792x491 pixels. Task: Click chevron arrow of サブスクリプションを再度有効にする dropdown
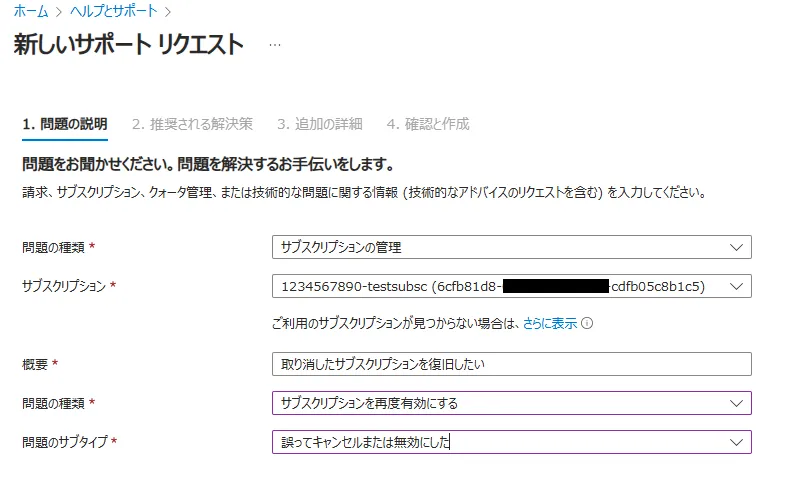pos(737,403)
